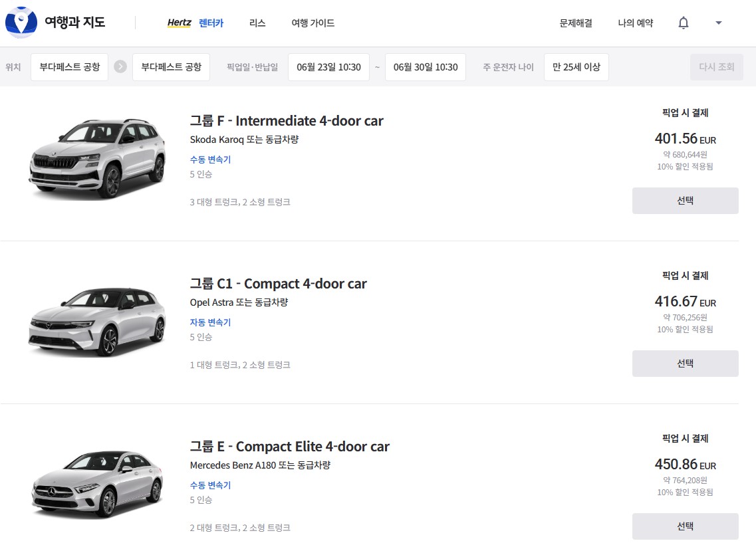
Task: Click the Hertz 렌터카 tab
Action: click(195, 23)
